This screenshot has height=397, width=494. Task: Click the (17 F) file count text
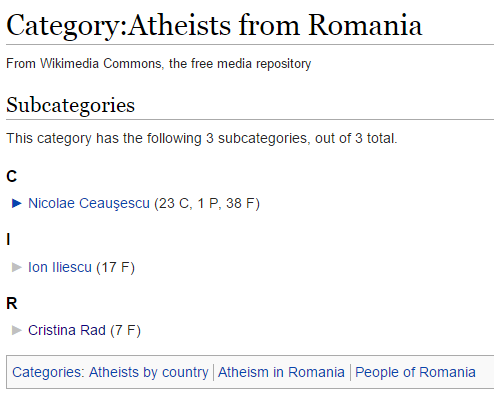pyautogui.click(x=115, y=267)
